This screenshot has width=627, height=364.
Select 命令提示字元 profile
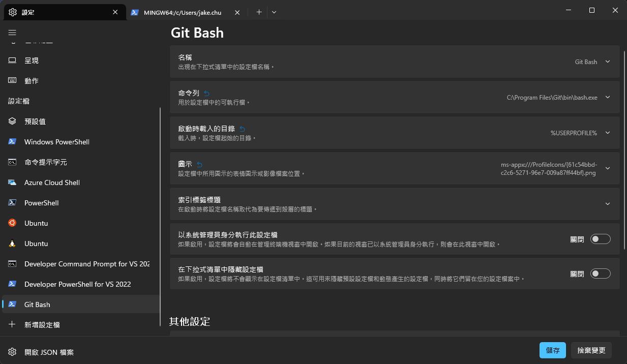tap(81, 162)
